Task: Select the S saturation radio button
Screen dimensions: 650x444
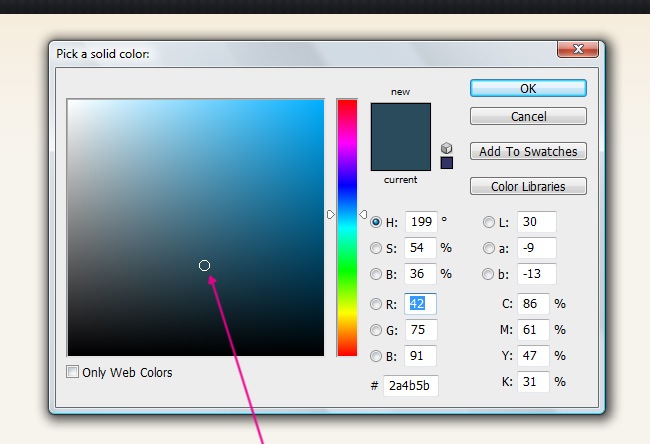Action: point(376,248)
